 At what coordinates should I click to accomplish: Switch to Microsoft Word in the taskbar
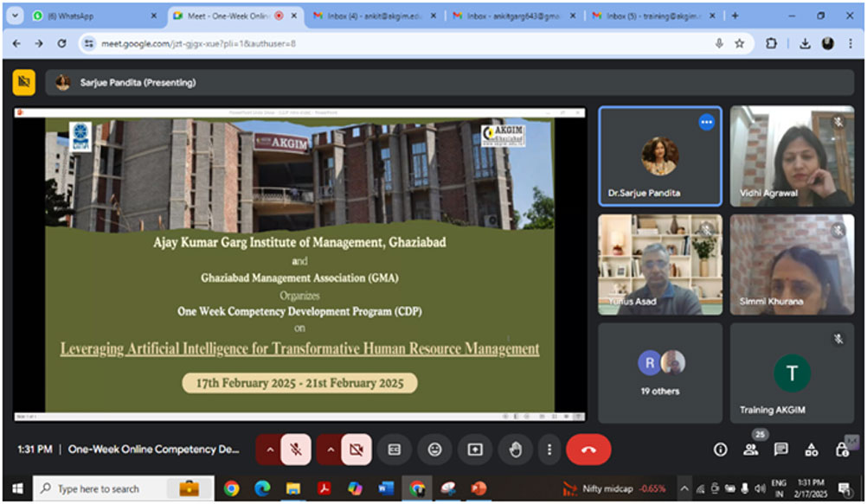tap(386, 488)
